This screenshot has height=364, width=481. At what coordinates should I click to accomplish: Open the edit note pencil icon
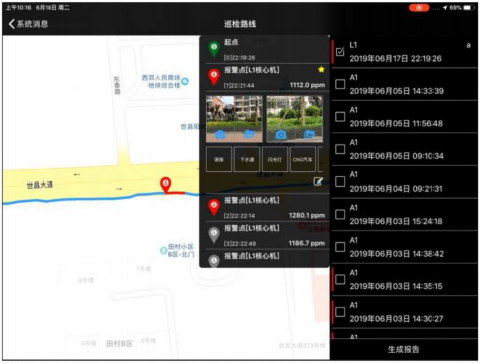pyautogui.click(x=318, y=181)
